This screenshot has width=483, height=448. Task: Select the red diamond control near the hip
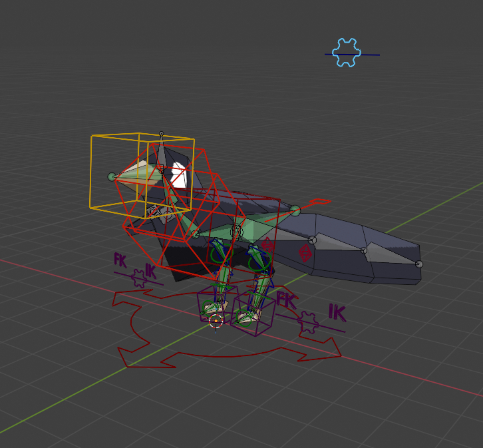tap(268, 246)
